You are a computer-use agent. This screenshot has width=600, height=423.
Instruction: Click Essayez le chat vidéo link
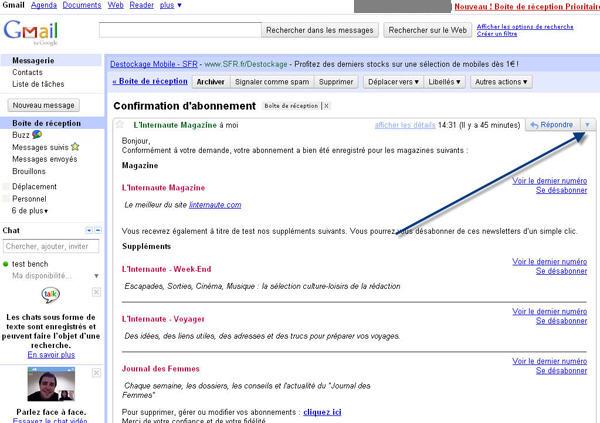click(x=50, y=420)
